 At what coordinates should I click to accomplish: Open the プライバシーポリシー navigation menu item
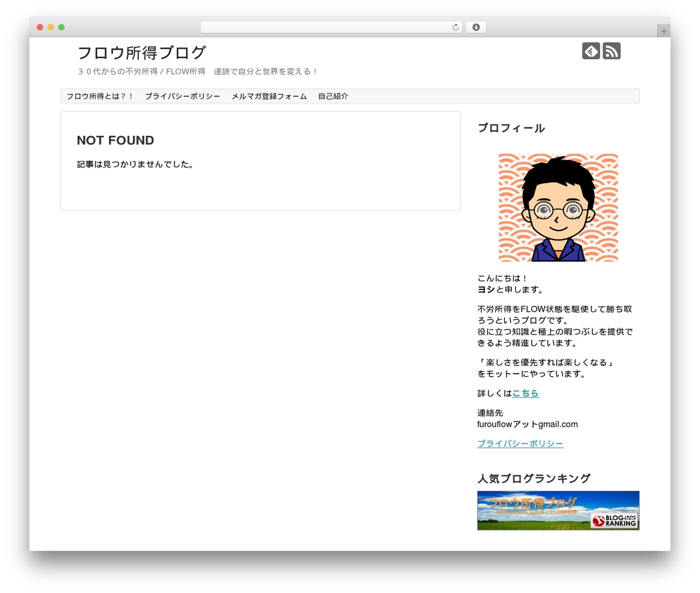tap(183, 96)
